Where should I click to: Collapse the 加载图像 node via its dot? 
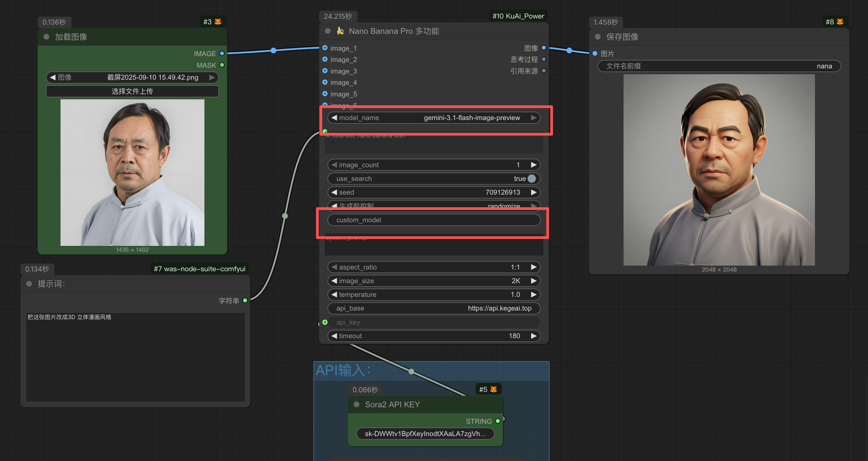pos(47,37)
